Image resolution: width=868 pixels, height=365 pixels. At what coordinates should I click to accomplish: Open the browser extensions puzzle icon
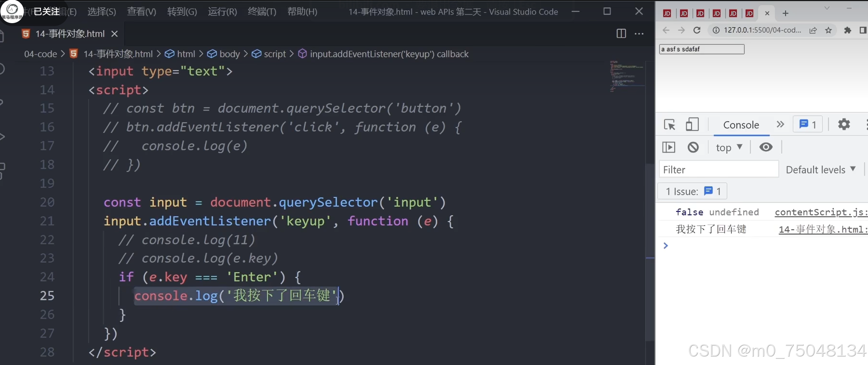tap(847, 30)
